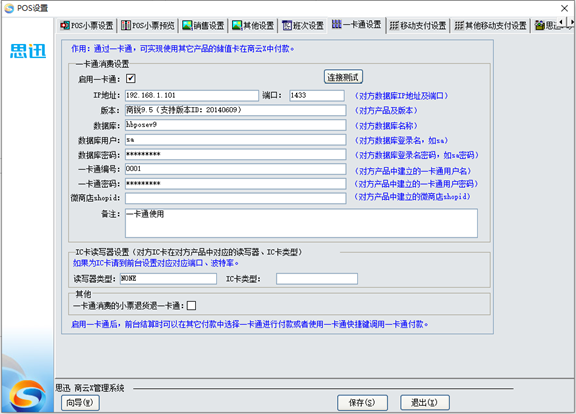Click the 班次设置 tab icon

click(x=287, y=25)
